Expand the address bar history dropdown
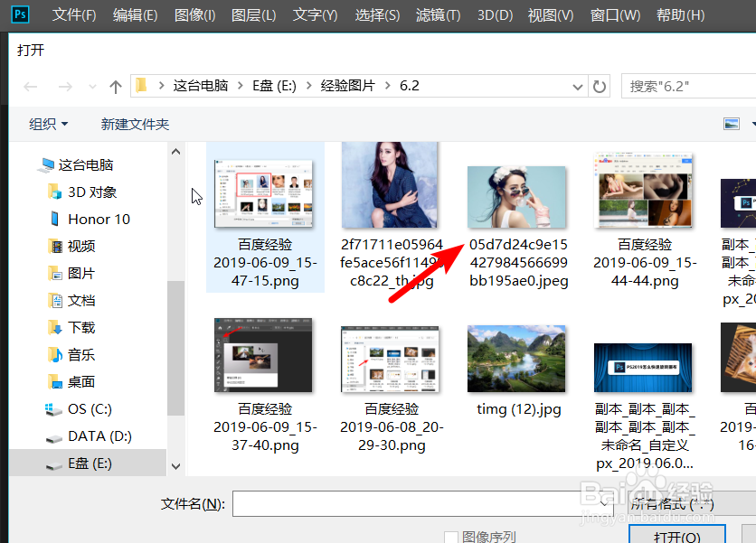756x543 pixels. tap(578, 87)
